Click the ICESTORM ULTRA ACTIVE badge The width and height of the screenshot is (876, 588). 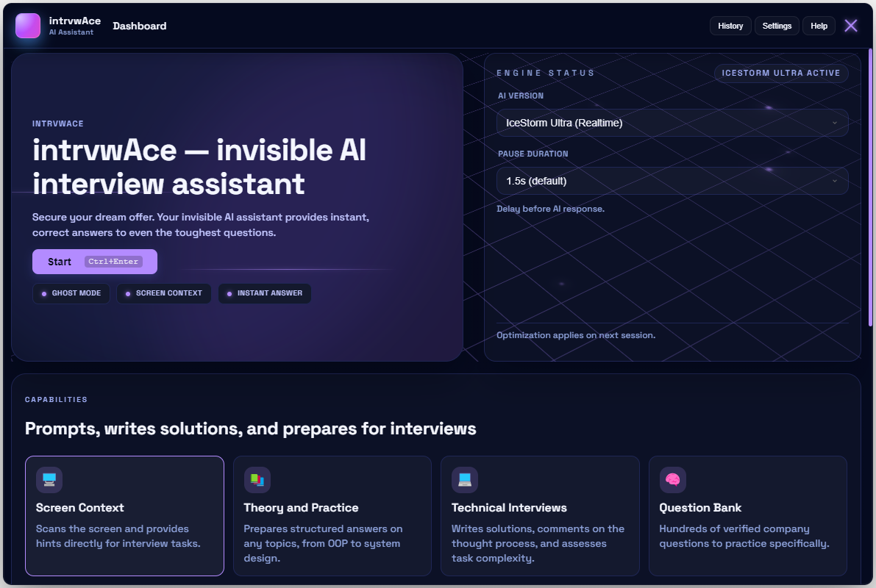click(x=781, y=73)
